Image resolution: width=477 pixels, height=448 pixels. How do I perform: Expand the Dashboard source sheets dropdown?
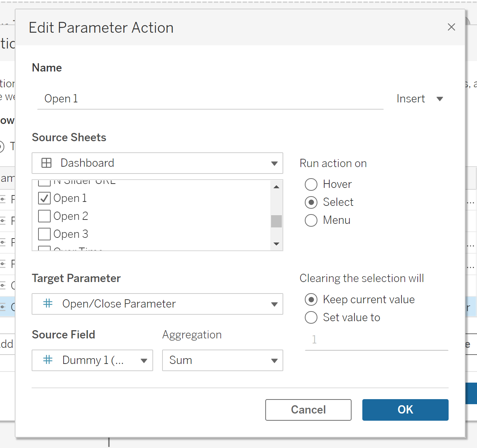[274, 163]
